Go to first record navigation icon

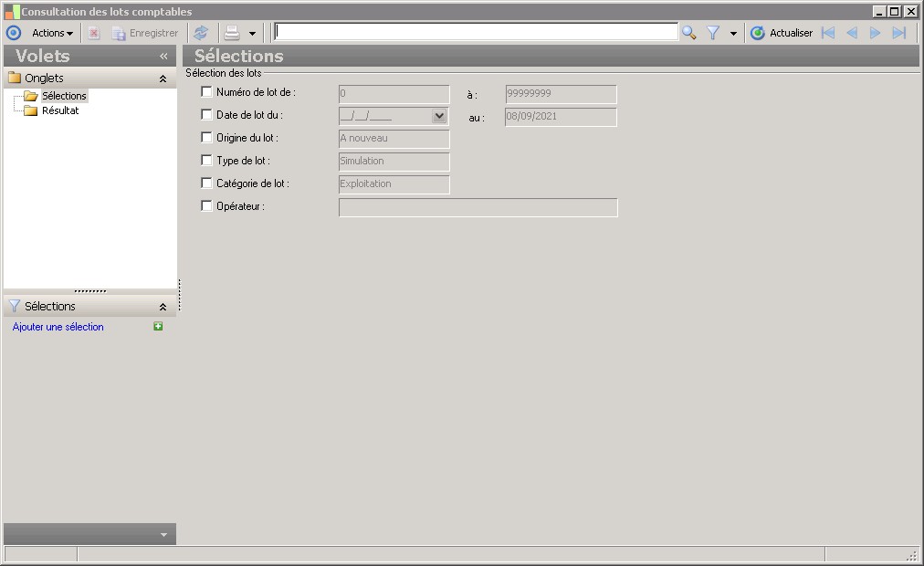click(828, 33)
